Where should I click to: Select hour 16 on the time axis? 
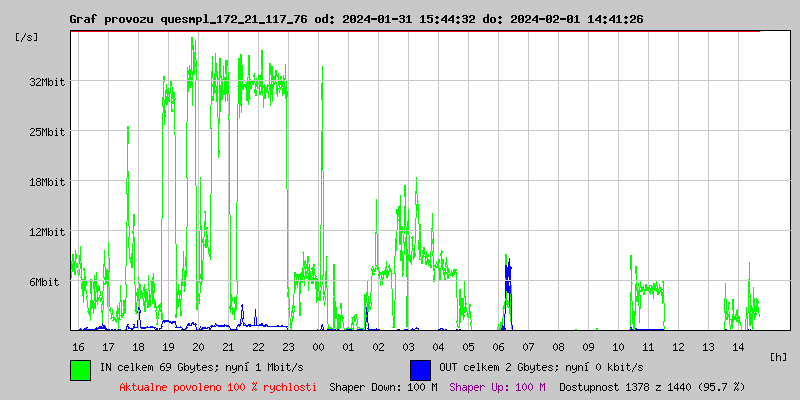pos(78,346)
